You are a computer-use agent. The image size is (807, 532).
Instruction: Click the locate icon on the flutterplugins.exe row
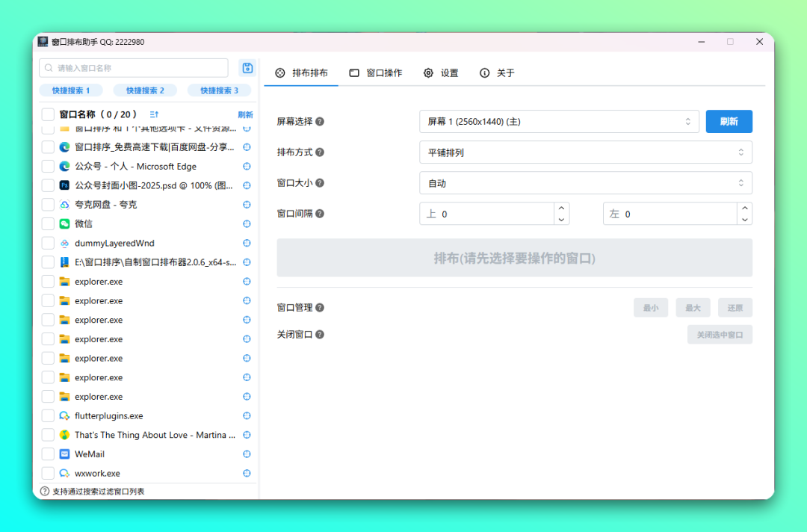(x=247, y=415)
